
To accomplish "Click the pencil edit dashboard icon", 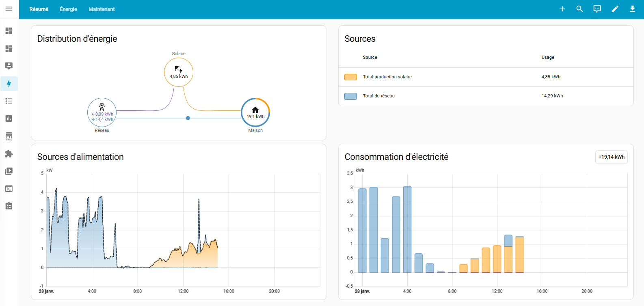I will (615, 9).
